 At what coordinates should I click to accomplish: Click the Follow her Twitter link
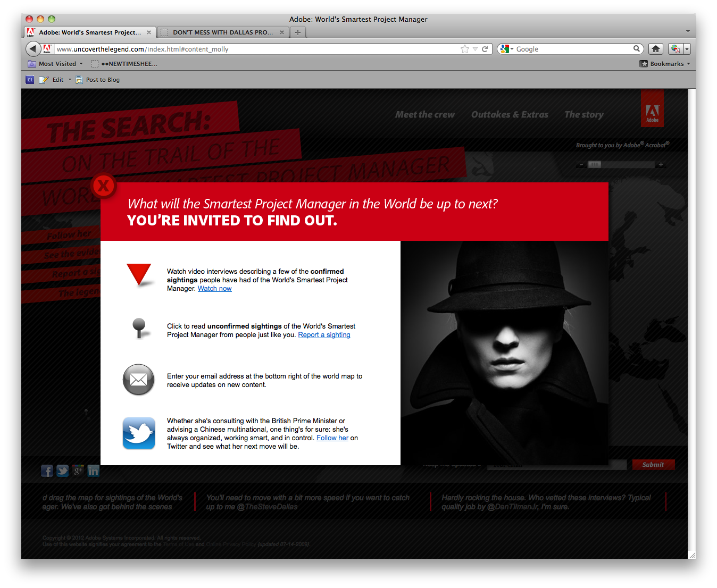(332, 438)
